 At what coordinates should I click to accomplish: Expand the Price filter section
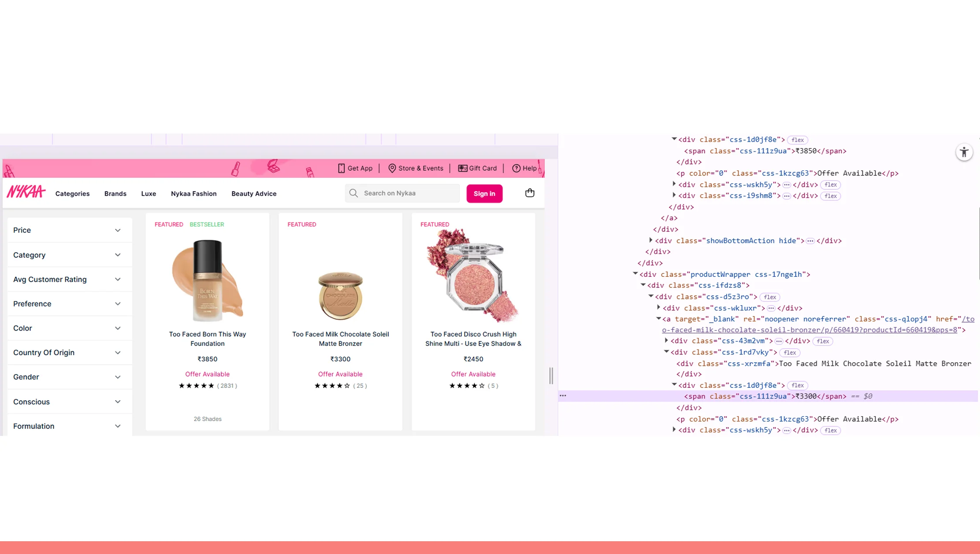pyautogui.click(x=117, y=230)
